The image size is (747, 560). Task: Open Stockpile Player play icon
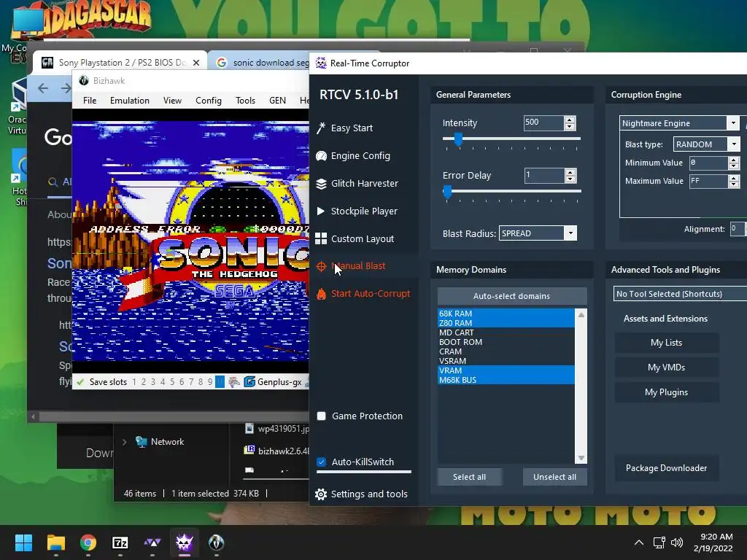point(321,211)
